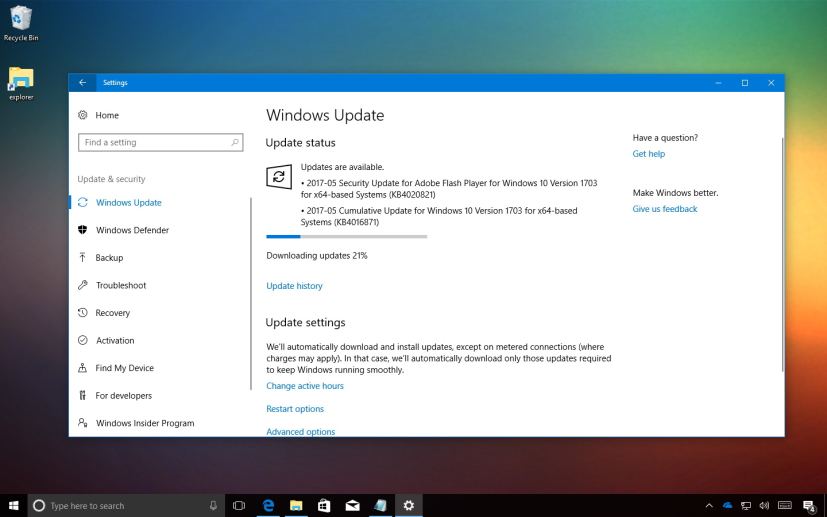Click the Troubleshoot wrench icon

tap(83, 285)
